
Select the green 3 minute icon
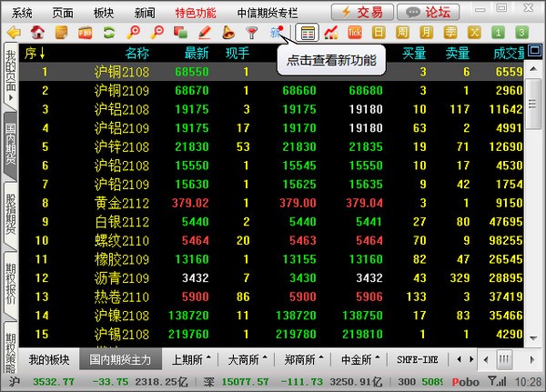tap(521, 33)
